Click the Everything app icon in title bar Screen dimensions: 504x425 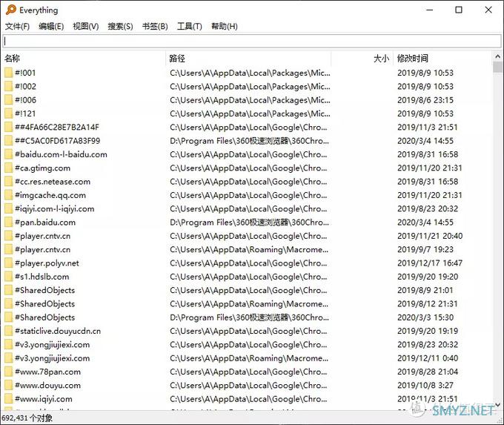tap(10, 10)
